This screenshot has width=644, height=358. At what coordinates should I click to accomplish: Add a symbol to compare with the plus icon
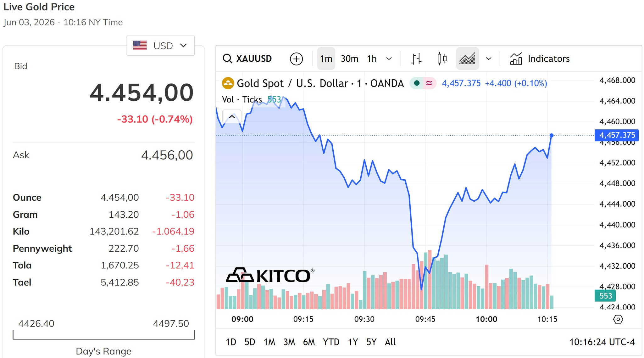296,59
